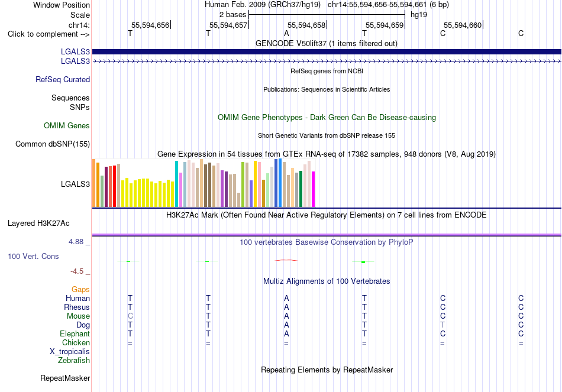Click the LGALS3 gene label beside solid bar
Image resolution: width=562 pixels, height=392 pixels.
(75, 51)
